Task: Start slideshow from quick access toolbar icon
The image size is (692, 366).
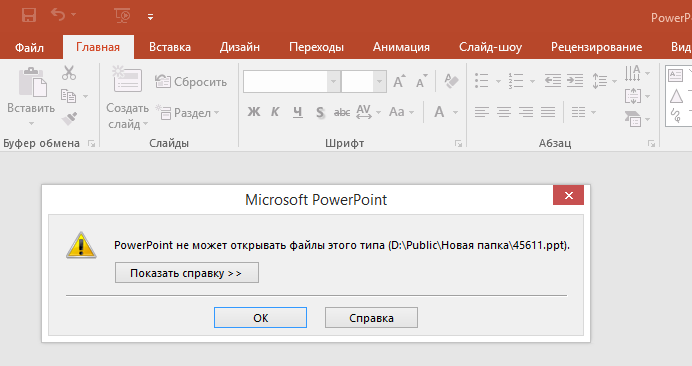Action: [x=122, y=16]
